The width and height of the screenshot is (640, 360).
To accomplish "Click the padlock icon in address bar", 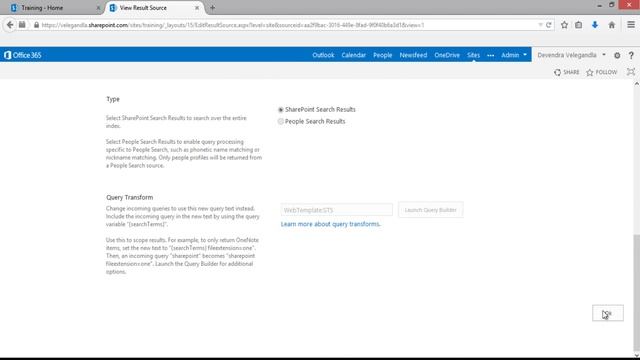I will click(x=36, y=25).
